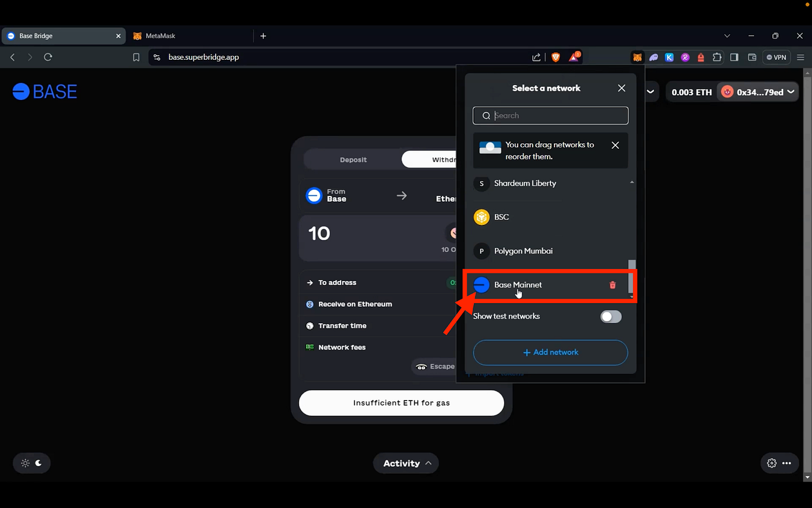Select the Deposit tab

click(x=353, y=159)
